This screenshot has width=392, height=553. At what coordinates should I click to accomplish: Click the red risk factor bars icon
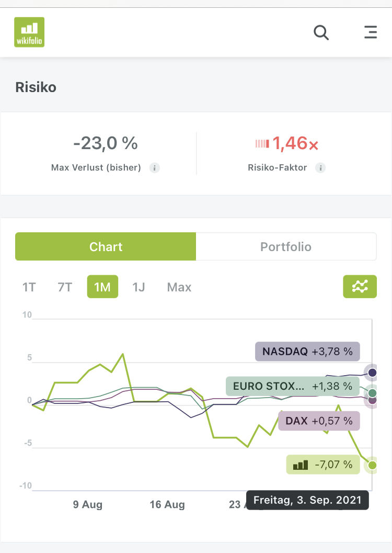pos(262,143)
